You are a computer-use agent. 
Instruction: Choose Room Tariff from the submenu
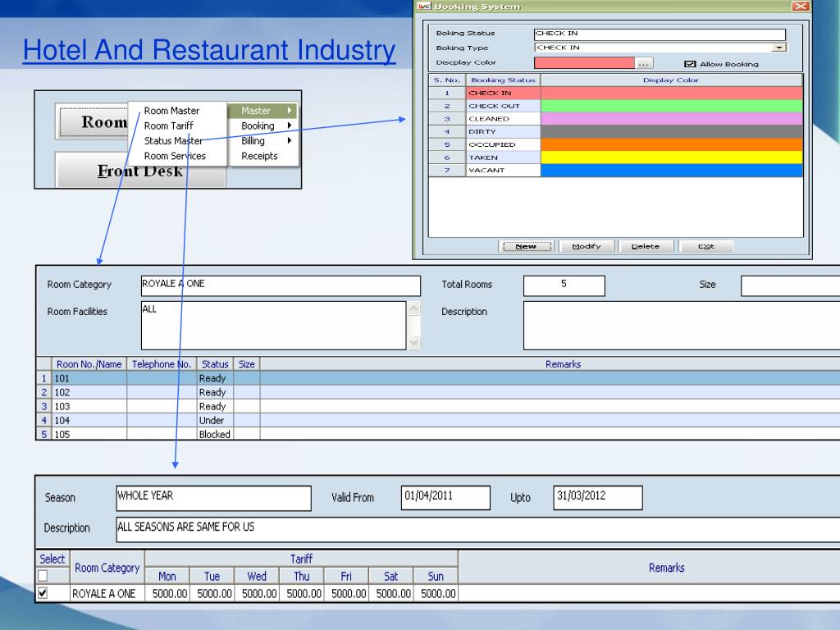click(x=169, y=126)
